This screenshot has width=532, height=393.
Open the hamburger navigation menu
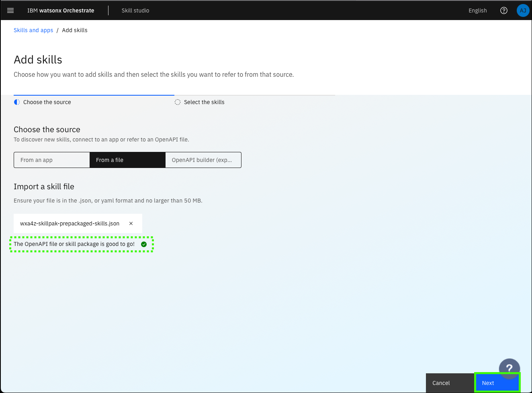click(10, 10)
